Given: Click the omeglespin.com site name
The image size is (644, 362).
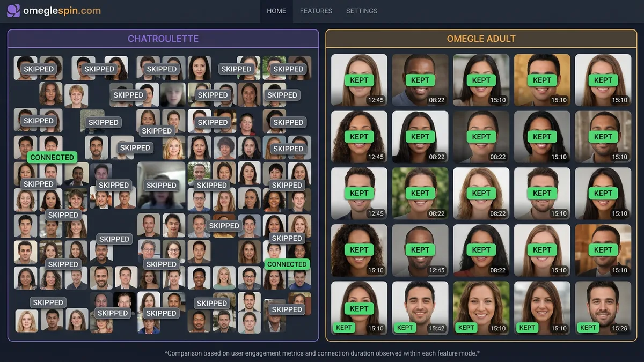Looking at the screenshot, I should (62, 11).
